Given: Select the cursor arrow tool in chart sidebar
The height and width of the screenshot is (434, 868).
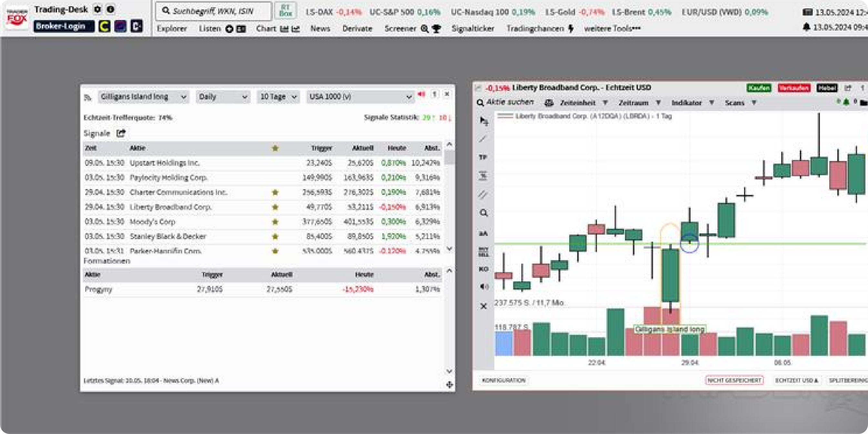Looking at the screenshot, I should (484, 121).
